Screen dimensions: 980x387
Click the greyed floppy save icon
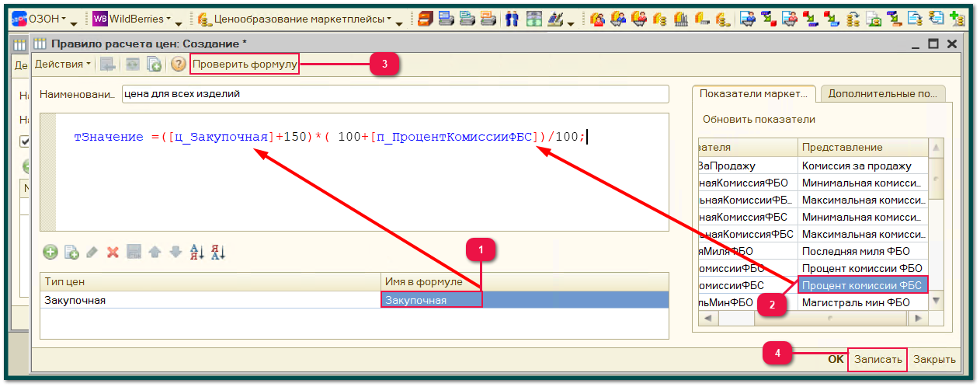pos(134,252)
